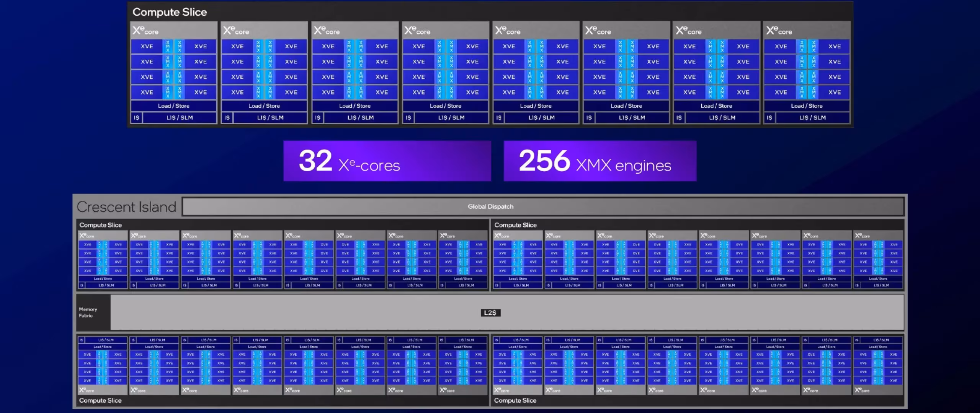Click Load / Store in top slice's eighth Xe-core

[807, 106]
